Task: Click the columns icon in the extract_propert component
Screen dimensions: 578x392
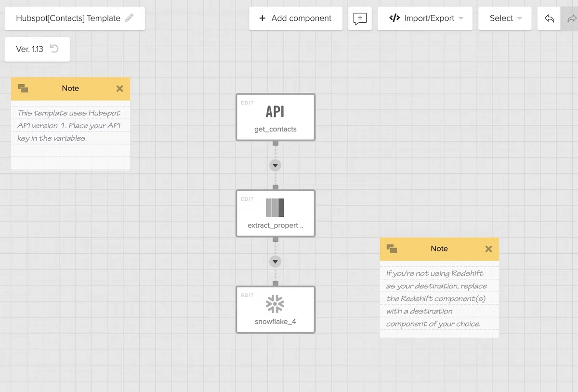Action: click(x=275, y=208)
